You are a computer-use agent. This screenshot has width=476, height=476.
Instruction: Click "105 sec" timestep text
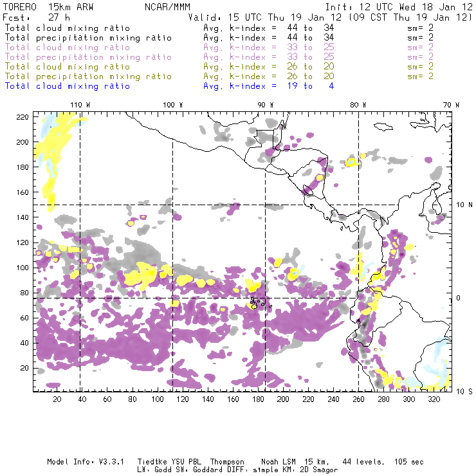pos(409,462)
